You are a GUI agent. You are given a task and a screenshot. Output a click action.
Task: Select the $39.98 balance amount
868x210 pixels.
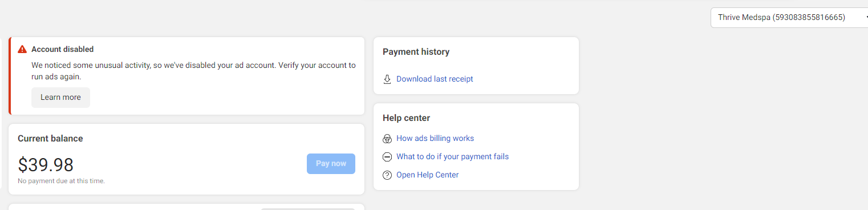(46, 165)
